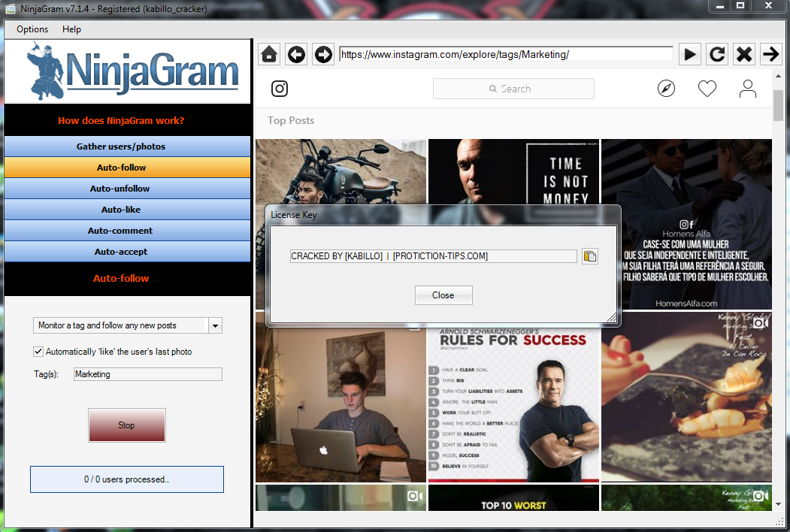This screenshot has height=532, width=790.
Task: Open the shrimp on fork post thumbnail
Action: (686, 397)
